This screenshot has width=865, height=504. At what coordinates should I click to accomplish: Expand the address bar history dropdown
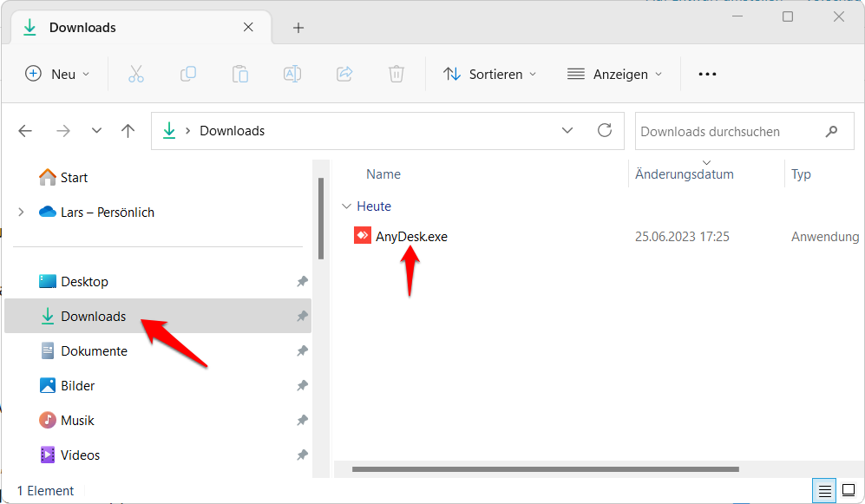click(x=567, y=131)
